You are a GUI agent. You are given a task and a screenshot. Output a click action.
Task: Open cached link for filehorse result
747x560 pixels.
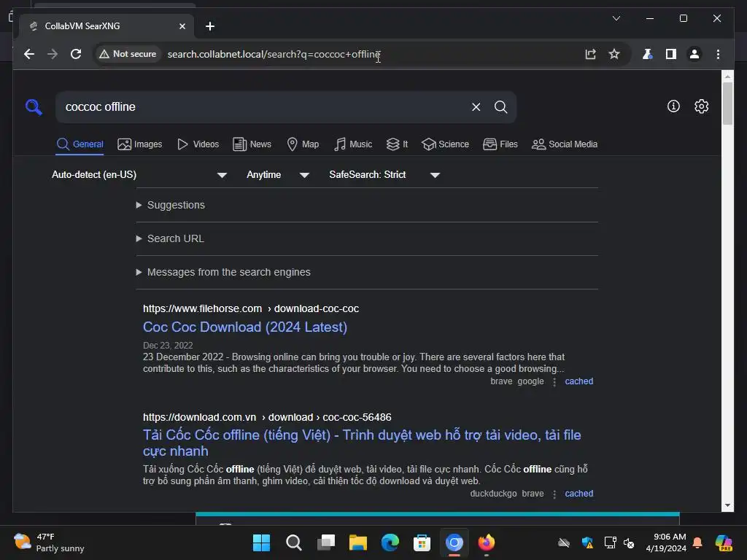pos(578,381)
